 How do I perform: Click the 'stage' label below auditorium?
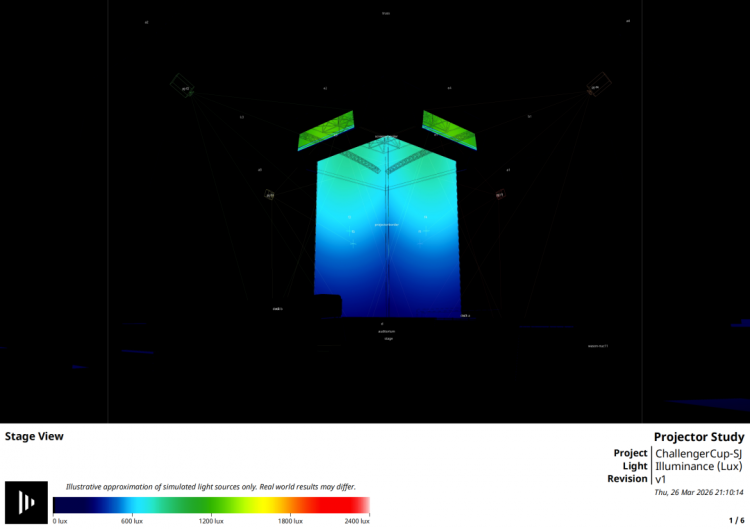point(388,339)
